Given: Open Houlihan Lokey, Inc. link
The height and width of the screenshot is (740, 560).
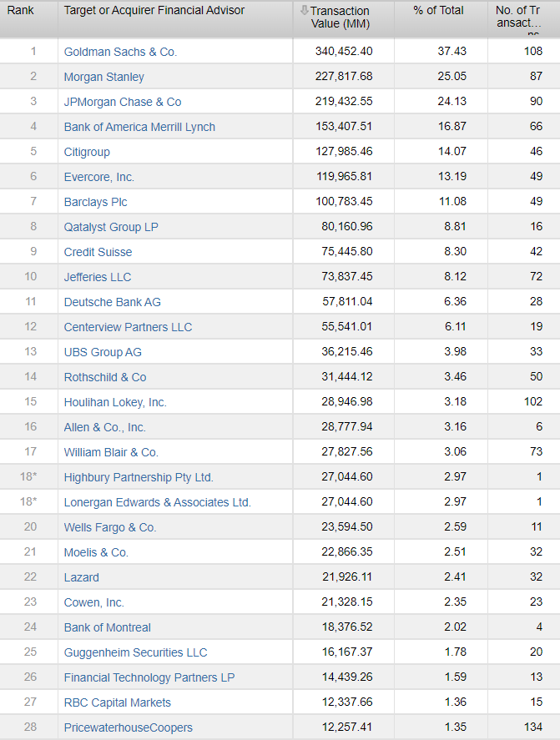Looking at the screenshot, I should pos(115,402).
